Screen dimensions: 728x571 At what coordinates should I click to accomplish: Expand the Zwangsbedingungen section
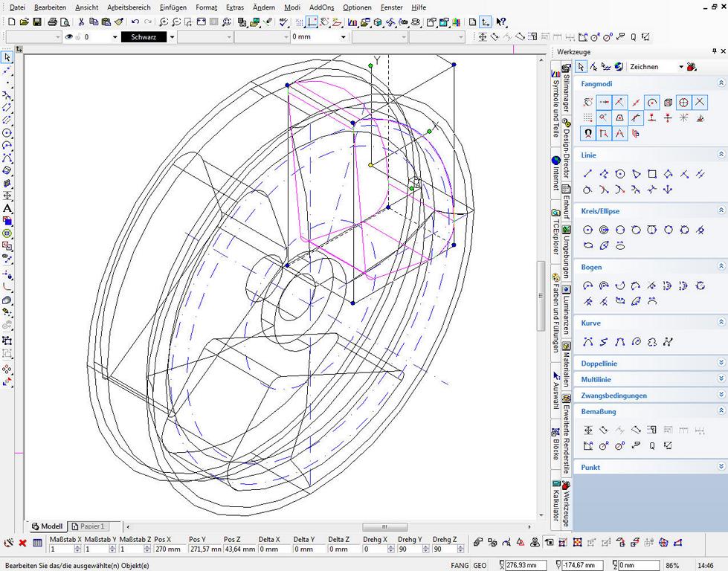pos(721,395)
